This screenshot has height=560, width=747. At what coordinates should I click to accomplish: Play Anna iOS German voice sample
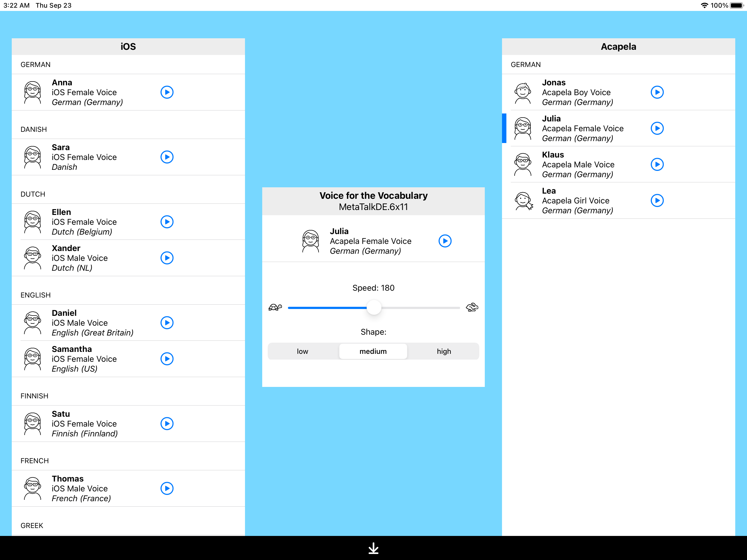(167, 92)
